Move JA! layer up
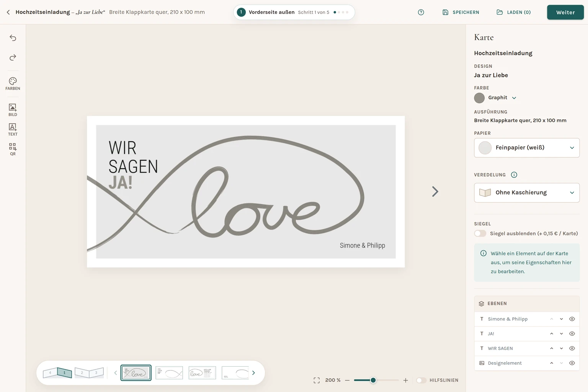Viewport: 588px width, 392px height. [x=552, y=334]
